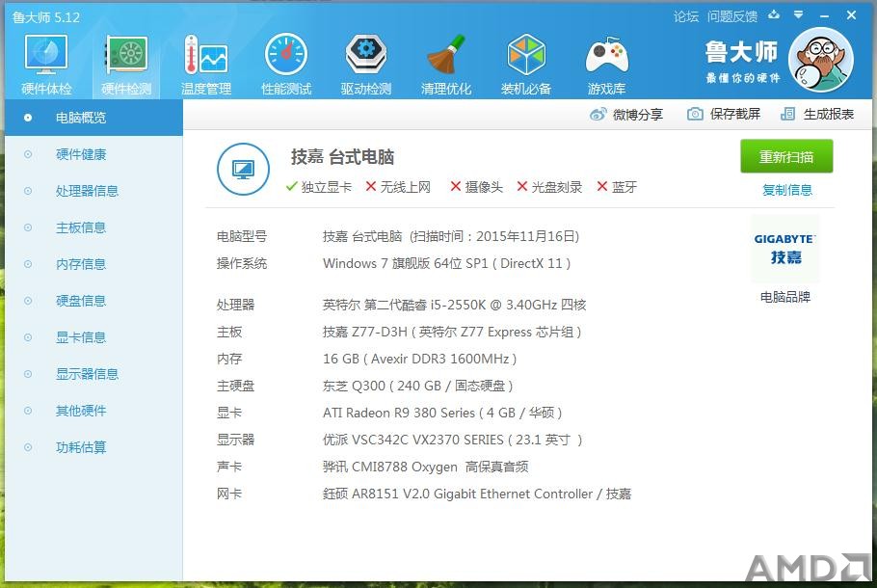Open 清理优化 cleanup broom icon
877x588 pixels.
[x=446, y=64]
